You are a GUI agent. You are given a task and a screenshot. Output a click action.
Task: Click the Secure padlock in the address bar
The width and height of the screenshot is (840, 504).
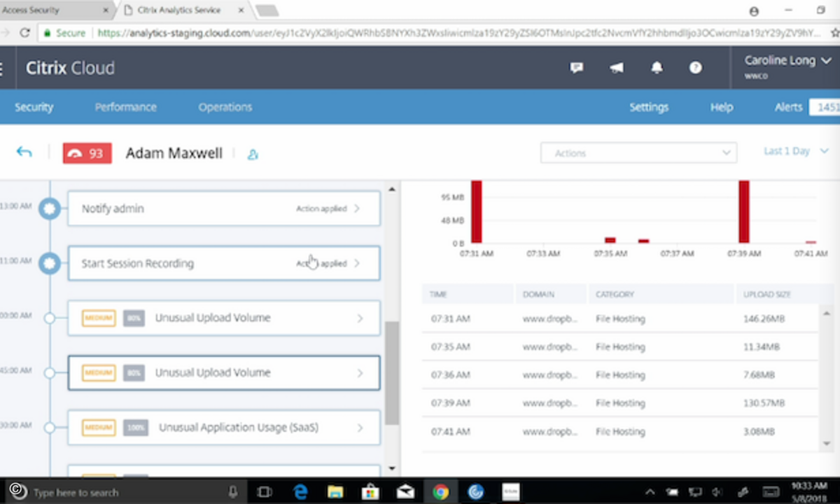pyautogui.click(x=48, y=33)
